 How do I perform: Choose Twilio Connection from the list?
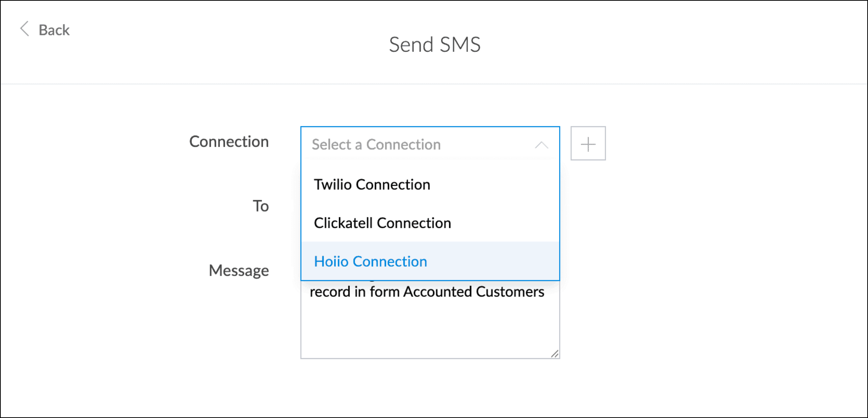[x=430, y=184]
